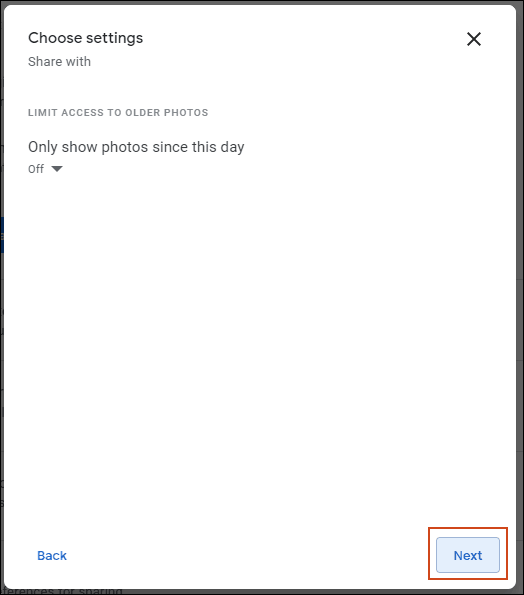The width and height of the screenshot is (524, 595).
Task: Click the 'Limit access to older photos' heading
Action: point(118,113)
